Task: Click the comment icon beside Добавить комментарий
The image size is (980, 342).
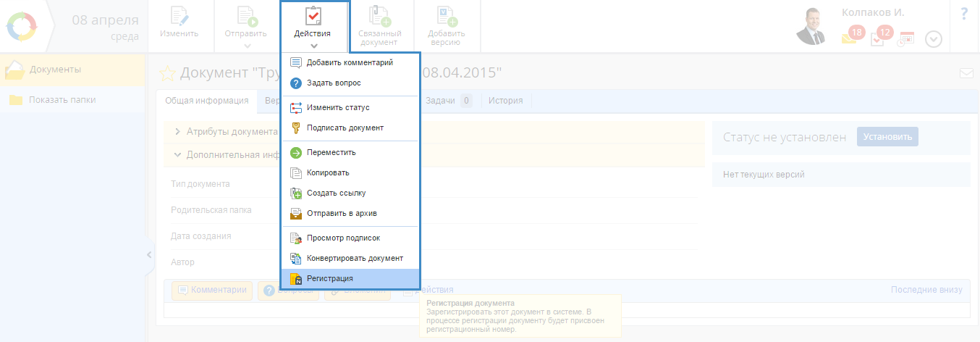Action: coord(295,63)
